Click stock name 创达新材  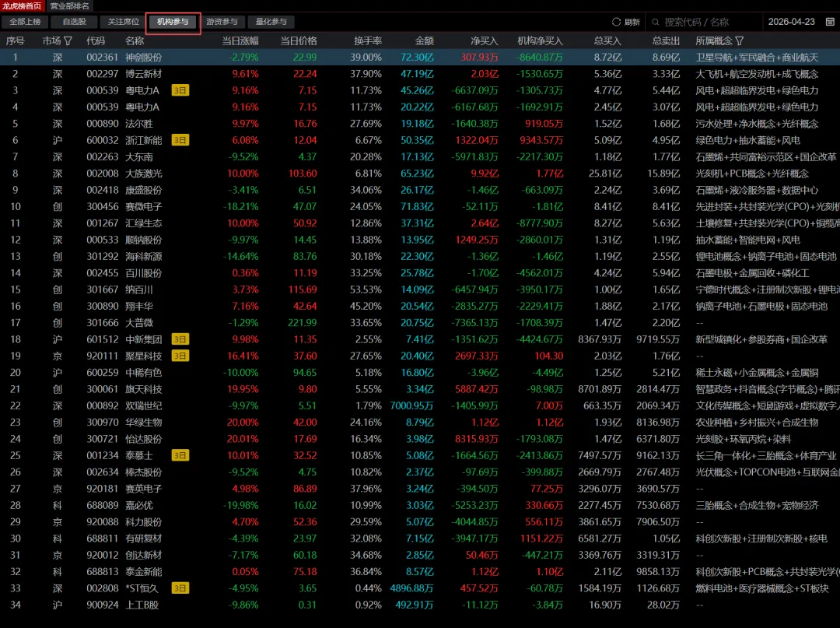(x=144, y=555)
